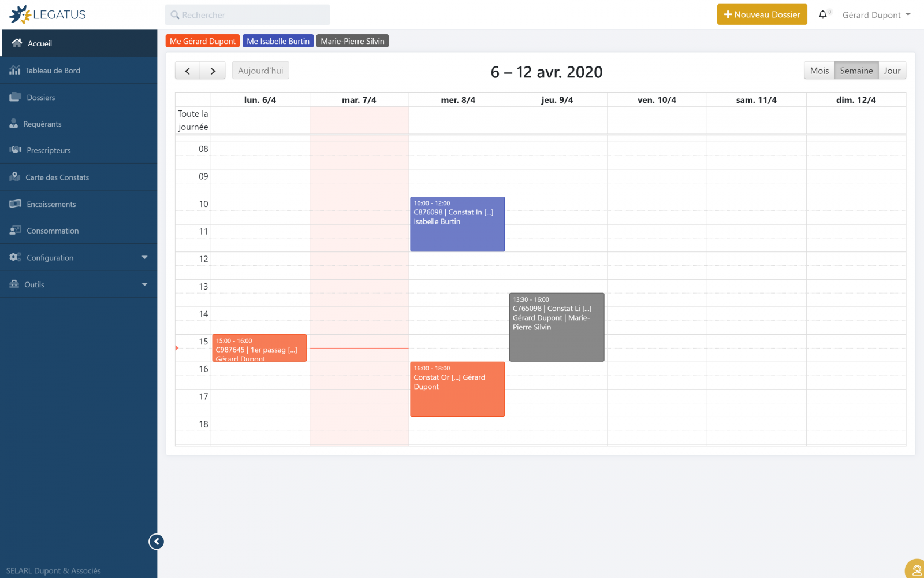The width and height of the screenshot is (924, 578).
Task: Click the Prescripteurs handshake icon
Action: [16, 150]
